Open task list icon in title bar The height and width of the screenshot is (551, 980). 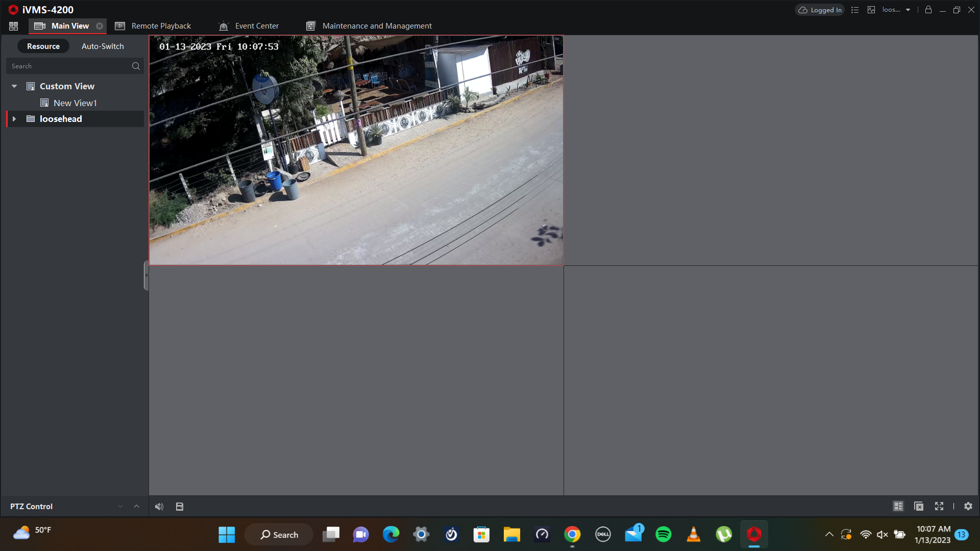855,10
